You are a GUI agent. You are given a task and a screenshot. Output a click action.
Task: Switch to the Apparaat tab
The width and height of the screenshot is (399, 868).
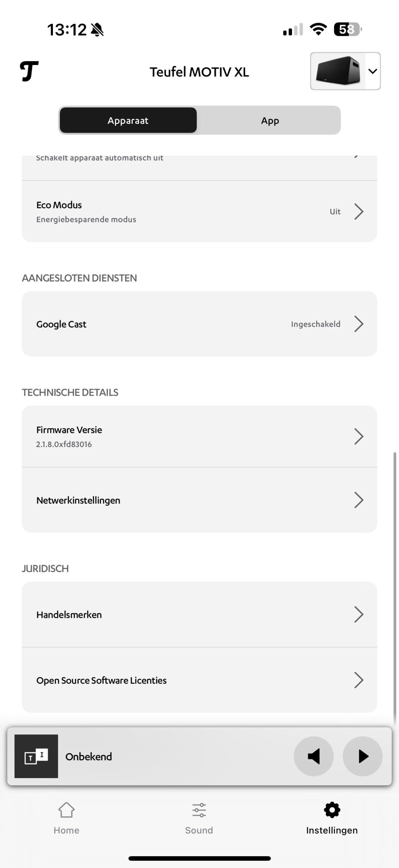click(128, 120)
